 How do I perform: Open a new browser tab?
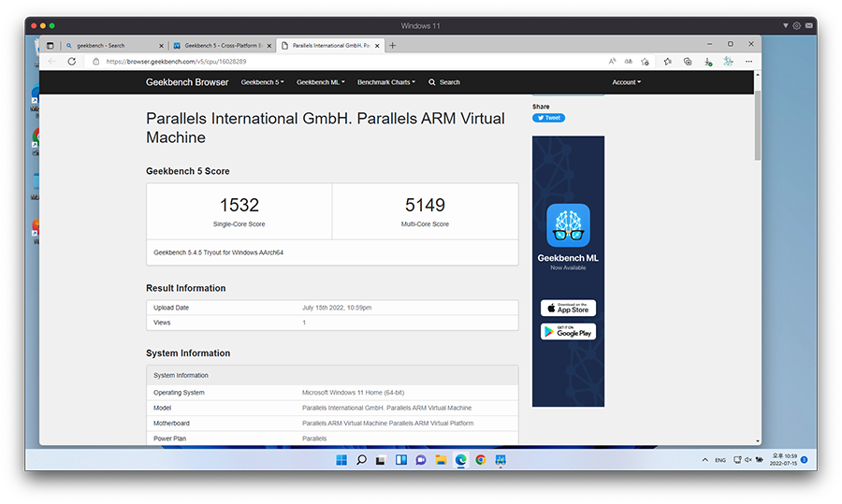[393, 46]
